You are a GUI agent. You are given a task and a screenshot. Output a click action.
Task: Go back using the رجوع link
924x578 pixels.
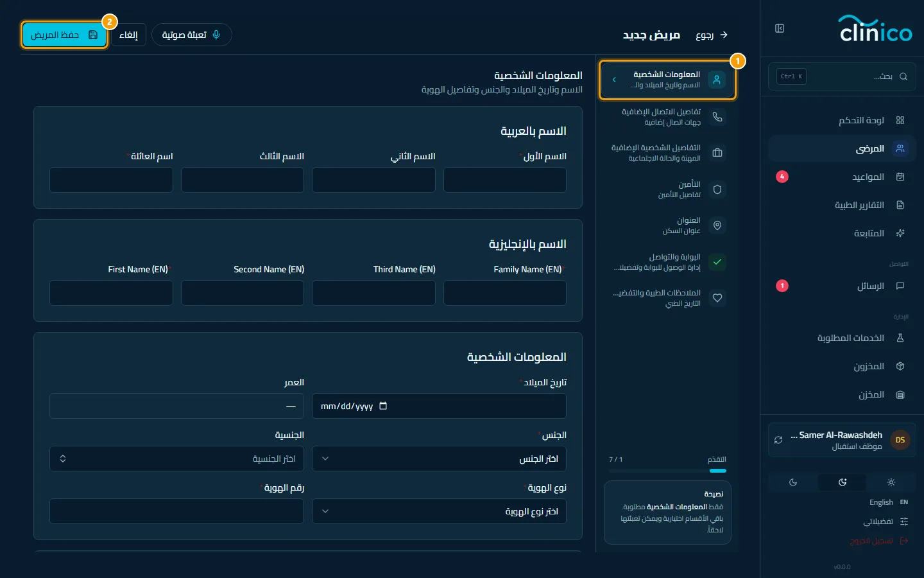712,35
